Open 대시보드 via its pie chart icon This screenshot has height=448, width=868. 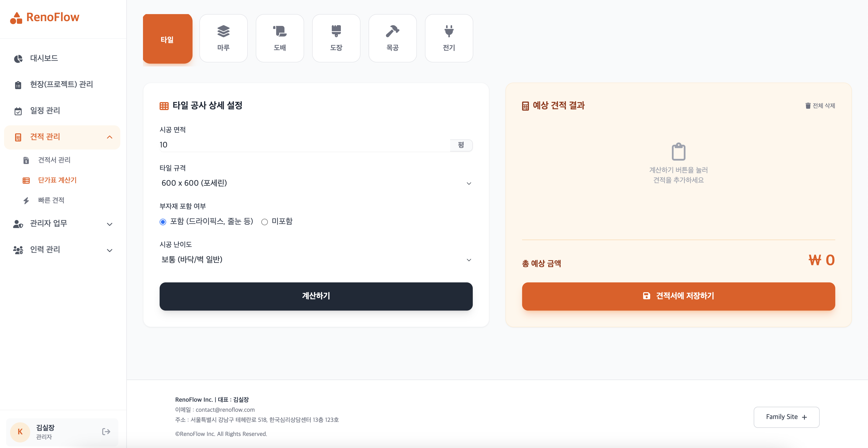(18, 59)
